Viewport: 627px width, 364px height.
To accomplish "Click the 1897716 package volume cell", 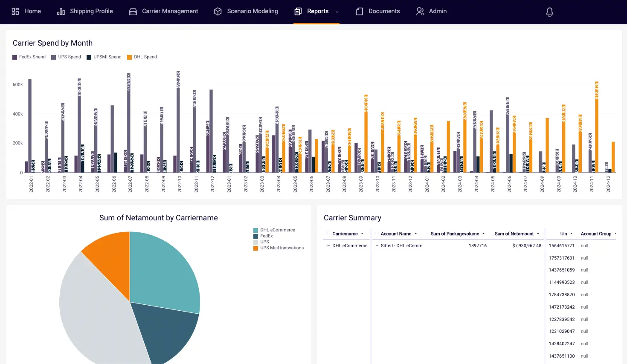I will [478, 246].
